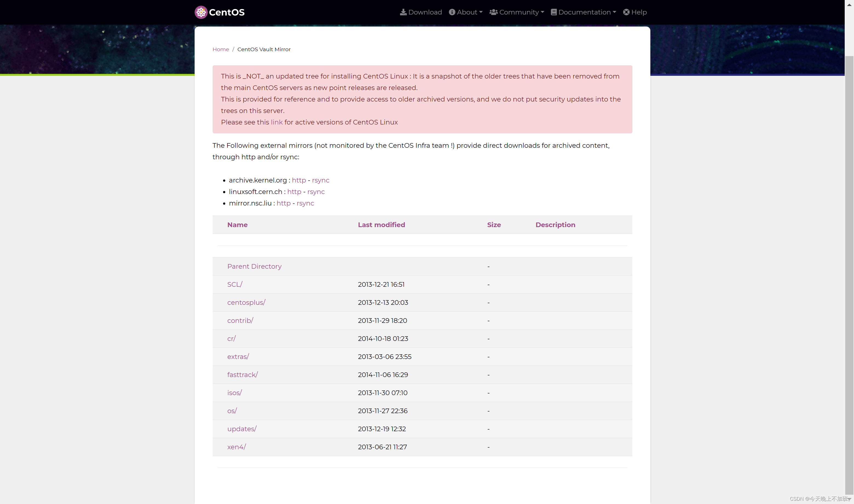Open archive.kernel.org http mirror link
This screenshot has height=504, width=854.
[x=299, y=180]
